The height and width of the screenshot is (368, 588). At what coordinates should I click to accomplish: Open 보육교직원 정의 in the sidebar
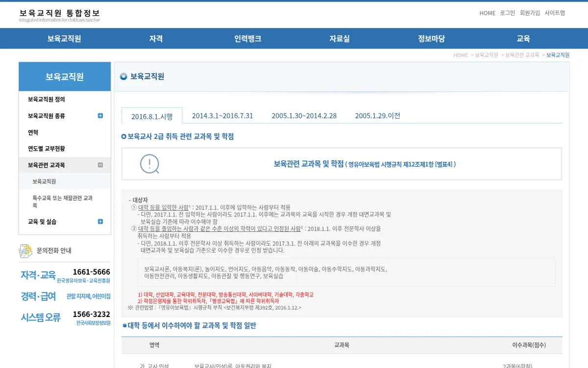coord(47,99)
